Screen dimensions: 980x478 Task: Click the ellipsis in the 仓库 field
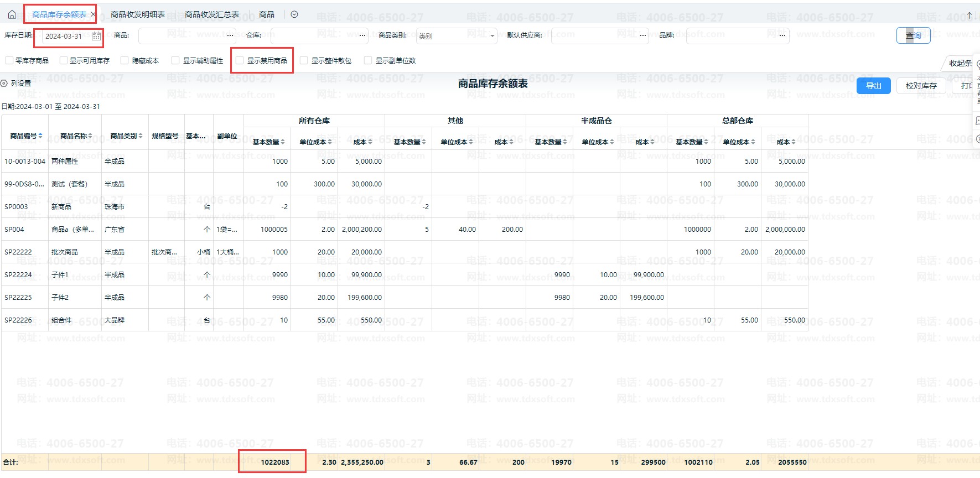[x=362, y=35]
